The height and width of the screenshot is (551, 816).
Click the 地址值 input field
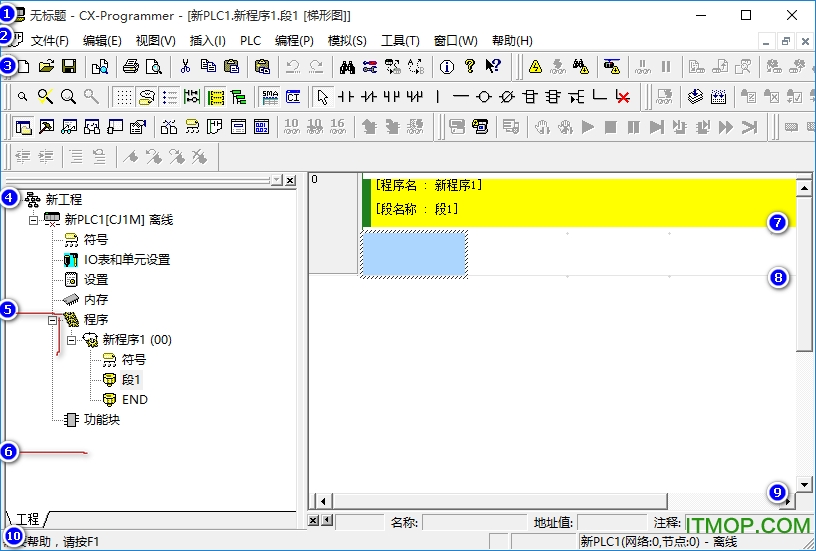click(613, 522)
